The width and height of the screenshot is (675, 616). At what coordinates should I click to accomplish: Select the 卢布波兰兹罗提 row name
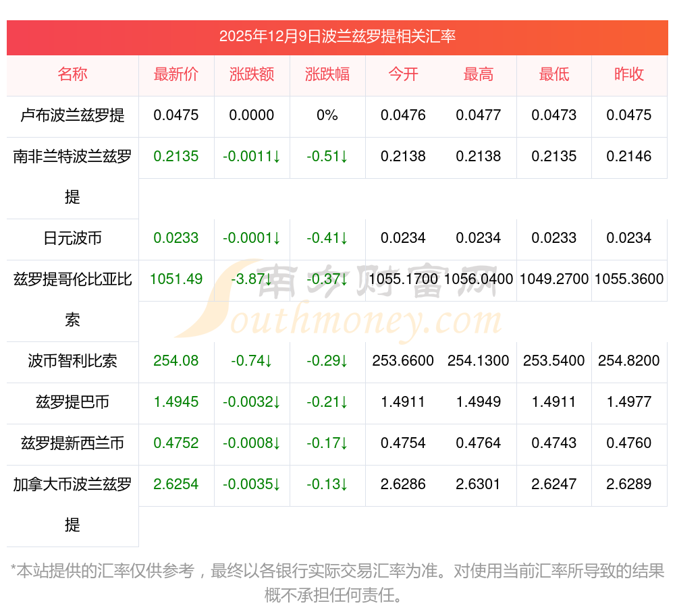coord(72,115)
